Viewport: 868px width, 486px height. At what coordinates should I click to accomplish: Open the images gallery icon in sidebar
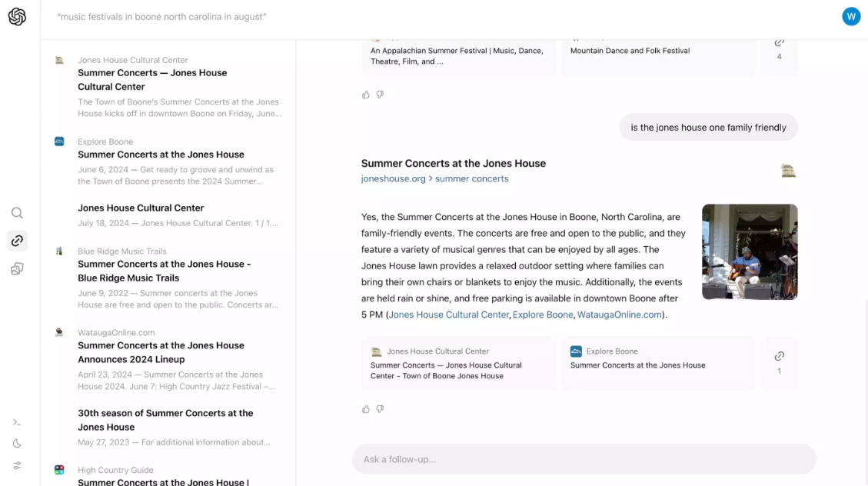[x=17, y=268]
